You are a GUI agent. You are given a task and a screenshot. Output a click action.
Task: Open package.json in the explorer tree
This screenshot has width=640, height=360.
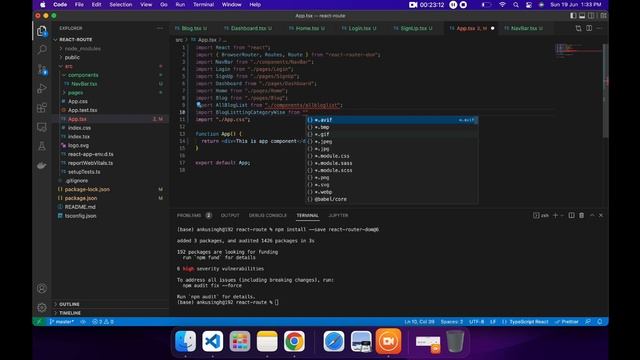(x=81, y=198)
